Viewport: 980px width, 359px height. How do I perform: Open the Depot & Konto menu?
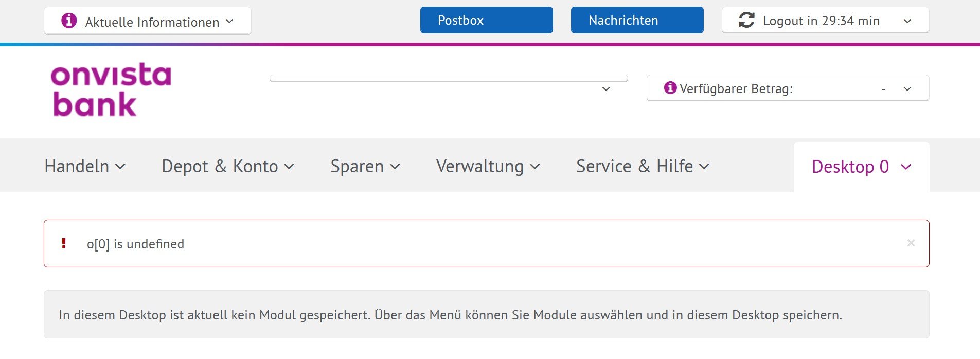pyautogui.click(x=227, y=167)
